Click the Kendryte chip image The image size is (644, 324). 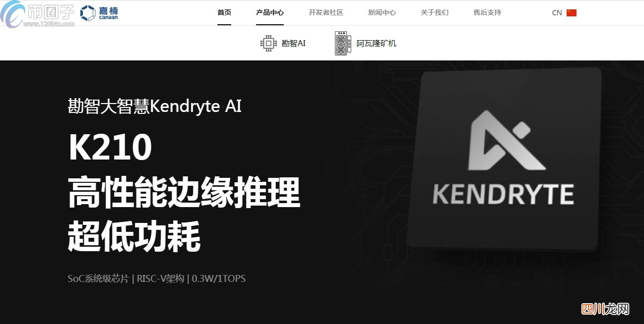click(504, 160)
